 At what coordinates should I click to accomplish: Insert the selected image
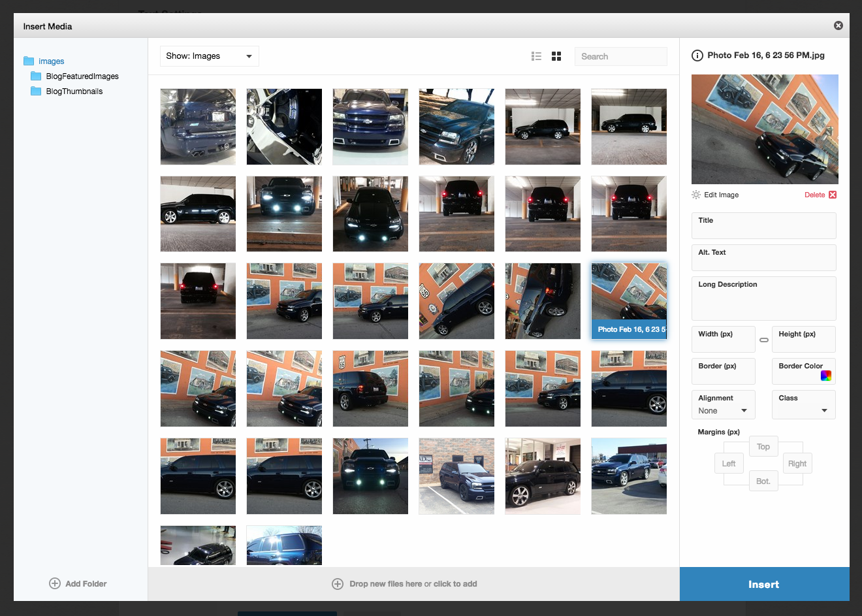[x=763, y=583]
